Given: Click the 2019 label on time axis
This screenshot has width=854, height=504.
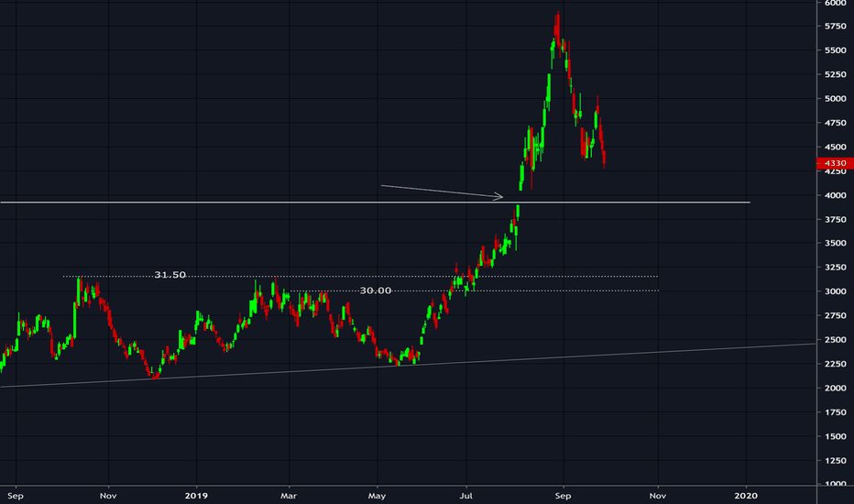Looking at the screenshot, I should point(196,496).
